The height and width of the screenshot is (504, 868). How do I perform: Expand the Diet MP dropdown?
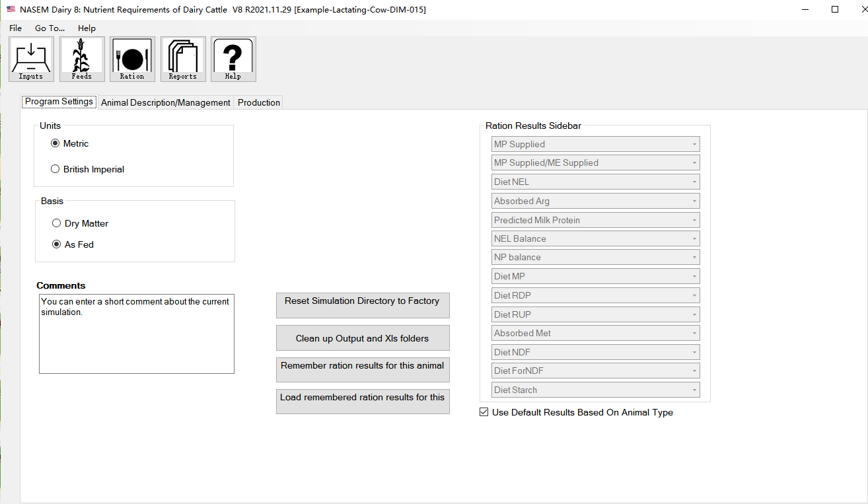[x=596, y=276]
